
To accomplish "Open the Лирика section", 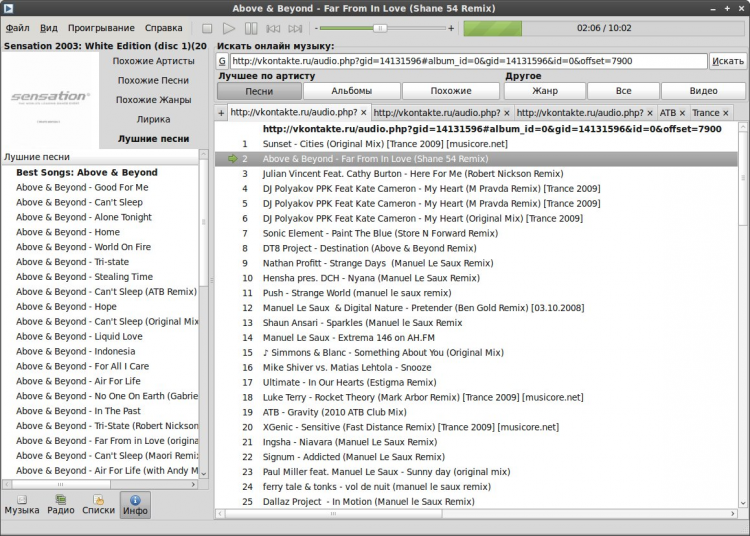I will (x=154, y=120).
